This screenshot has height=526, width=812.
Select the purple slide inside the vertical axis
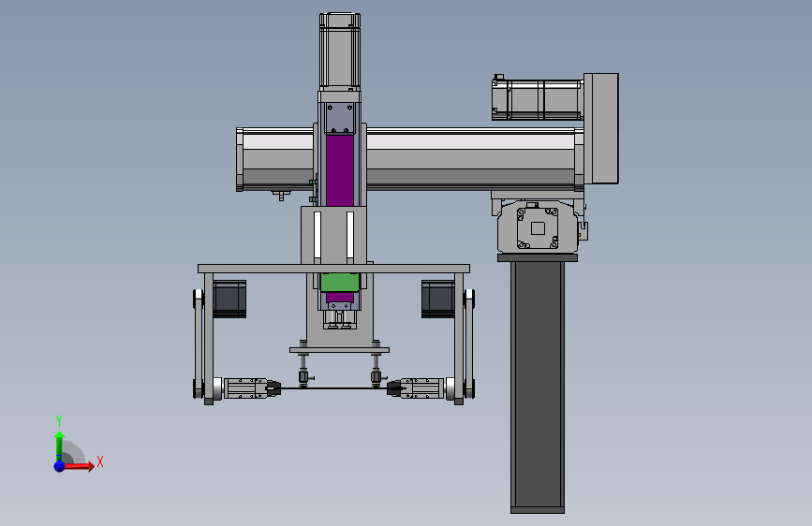point(340,169)
